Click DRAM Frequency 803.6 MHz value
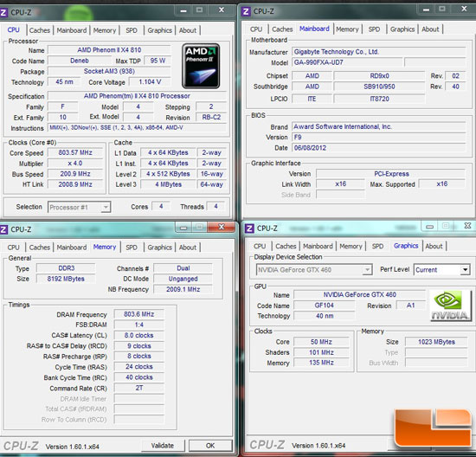The width and height of the screenshot is (476, 457). 139,314
